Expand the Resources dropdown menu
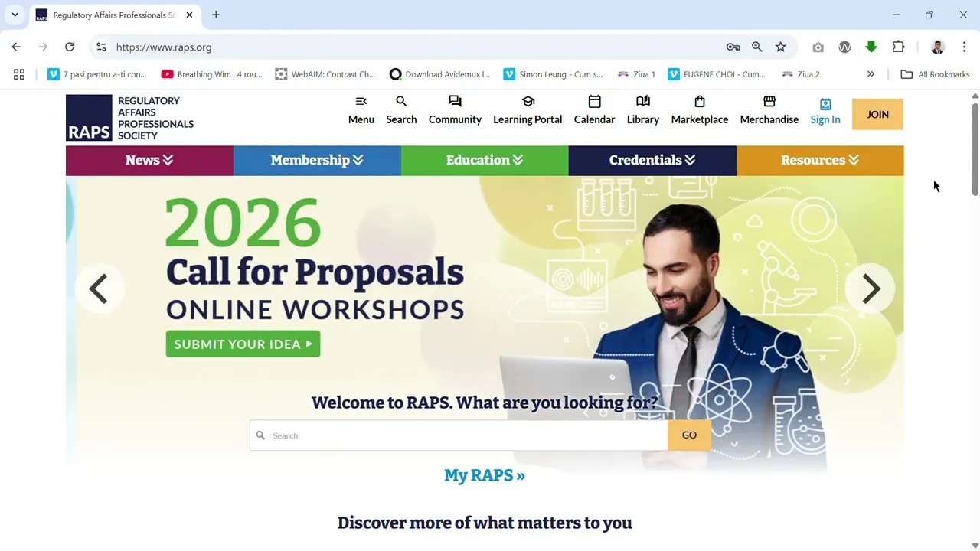Viewport: 980px width, 551px height. coord(820,160)
